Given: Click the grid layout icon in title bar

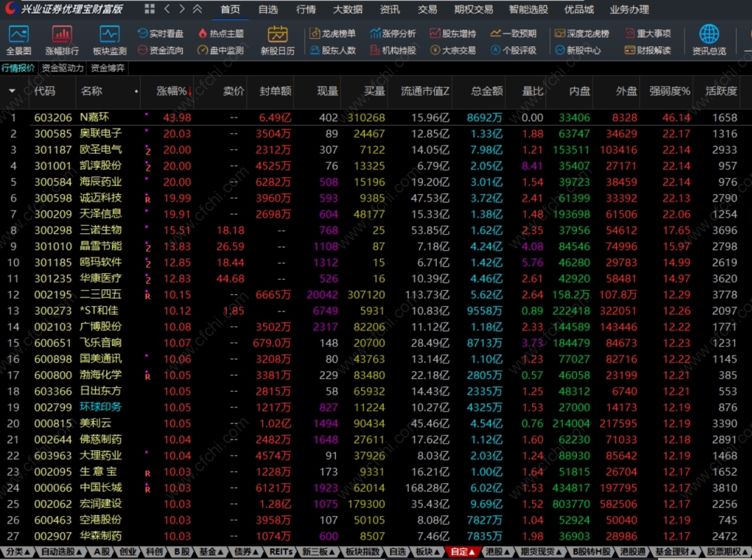Looking at the screenshot, I should [150, 8].
